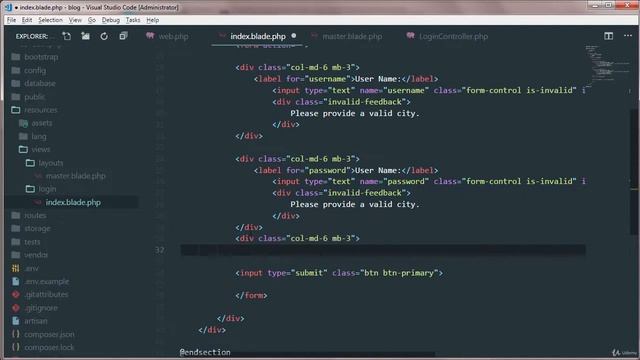
Task: Select the index.blade.php editor tab
Action: coord(258,36)
